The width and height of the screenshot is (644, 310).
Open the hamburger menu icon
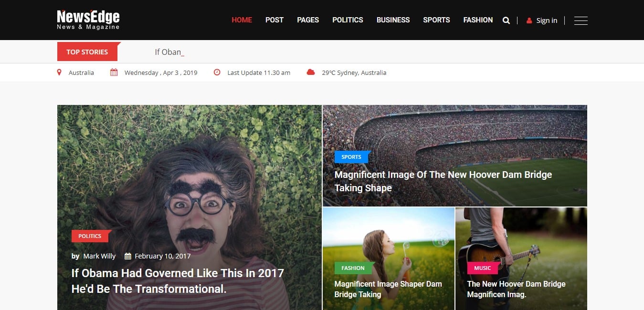tap(581, 21)
